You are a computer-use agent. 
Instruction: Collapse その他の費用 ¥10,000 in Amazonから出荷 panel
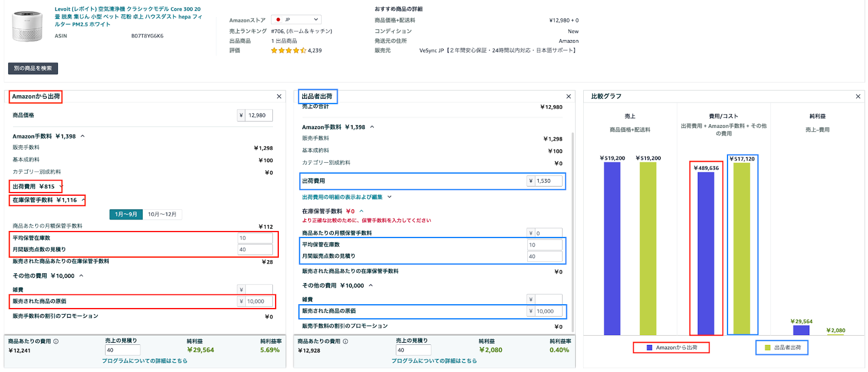81,275
